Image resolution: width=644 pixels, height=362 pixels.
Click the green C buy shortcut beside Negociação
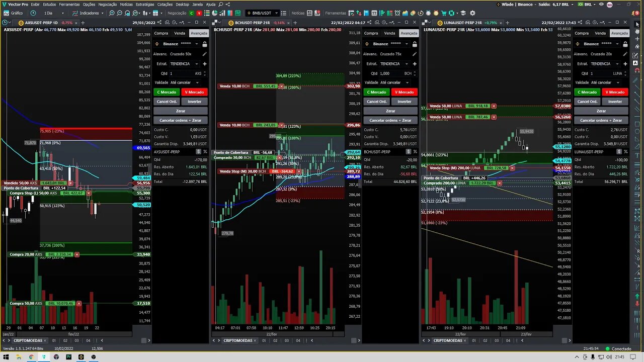point(191,13)
